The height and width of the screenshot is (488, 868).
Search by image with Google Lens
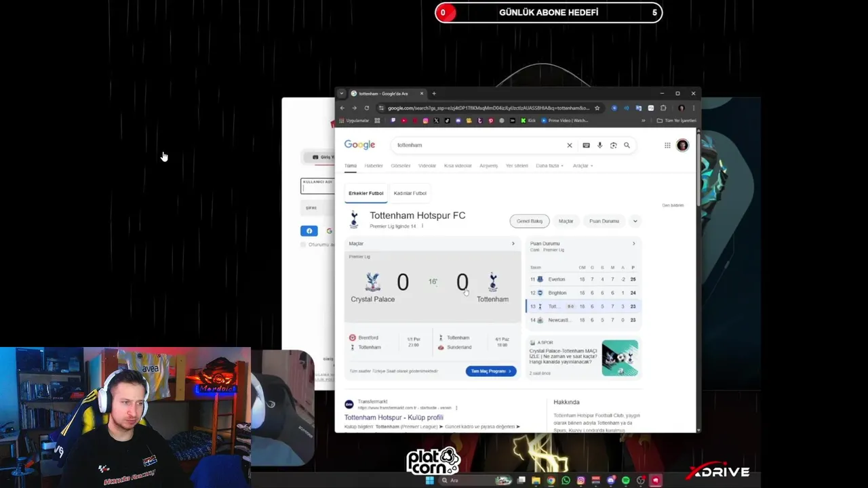[613, 145]
